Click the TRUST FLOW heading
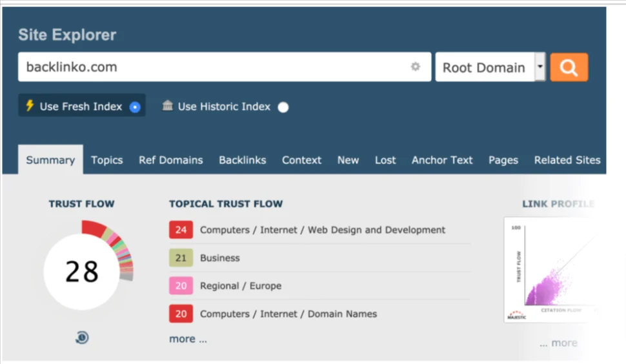The image size is (626, 364). [81, 204]
